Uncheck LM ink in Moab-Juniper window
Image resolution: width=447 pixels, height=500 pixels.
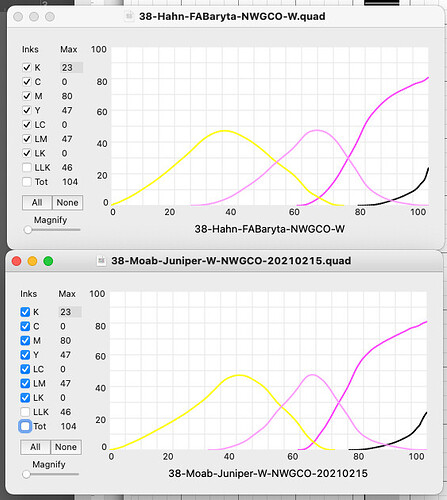coord(25,383)
